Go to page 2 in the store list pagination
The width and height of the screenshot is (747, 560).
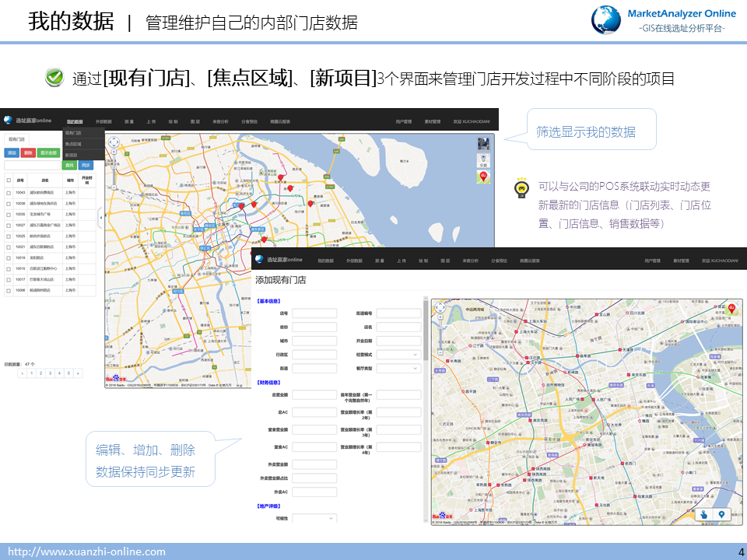point(41,373)
